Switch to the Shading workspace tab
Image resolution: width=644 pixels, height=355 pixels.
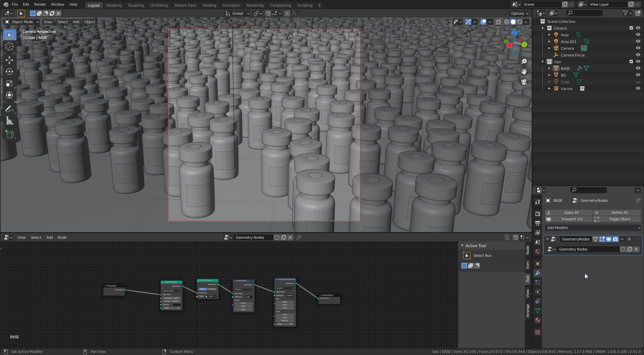[x=209, y=5]
